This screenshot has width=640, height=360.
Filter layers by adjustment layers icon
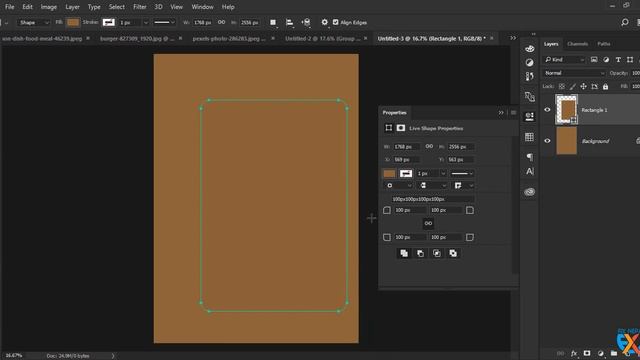coord(606,60)
